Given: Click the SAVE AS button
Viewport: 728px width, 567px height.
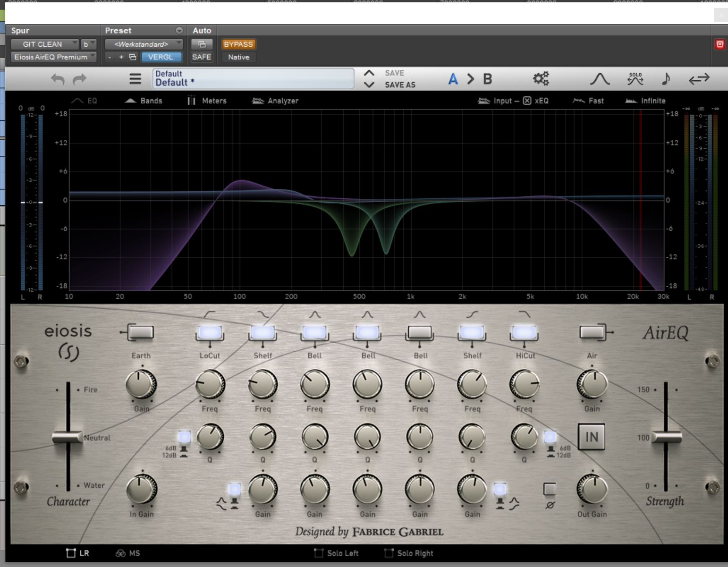Looking at the screenshot, I should 400,85.
